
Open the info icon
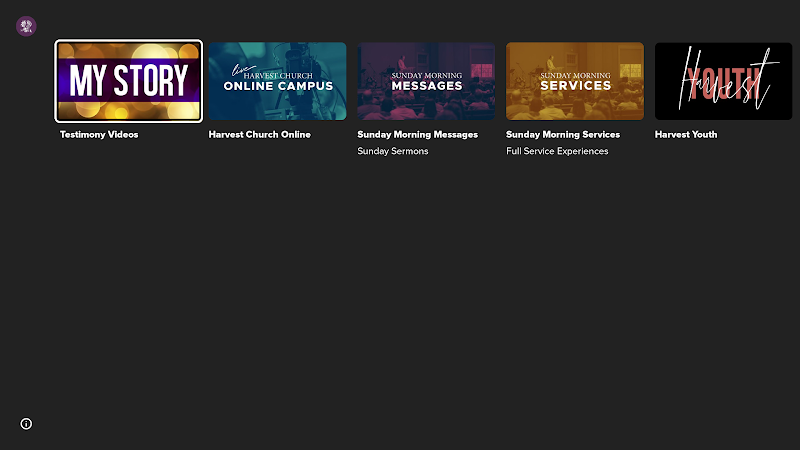26,424
